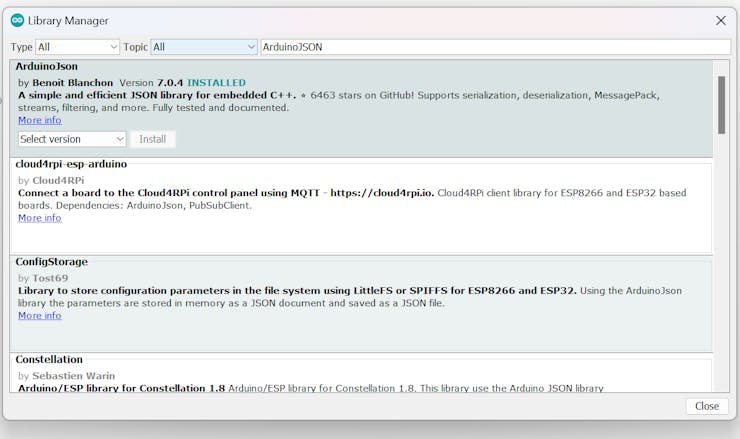This screenshot has height=439, width=740.
Task: Click the ArduinoJSON search field
Action: pos(496,47)
